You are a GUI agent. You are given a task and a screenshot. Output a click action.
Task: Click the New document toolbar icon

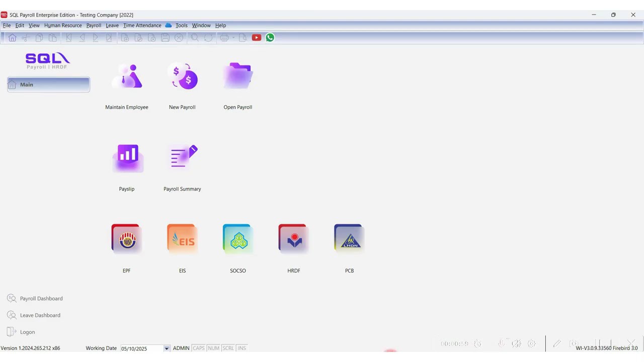pos(125,38)
